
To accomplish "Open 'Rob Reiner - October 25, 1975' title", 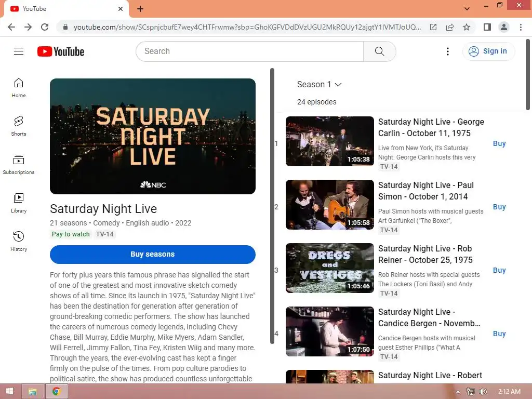I will [425, 255].
